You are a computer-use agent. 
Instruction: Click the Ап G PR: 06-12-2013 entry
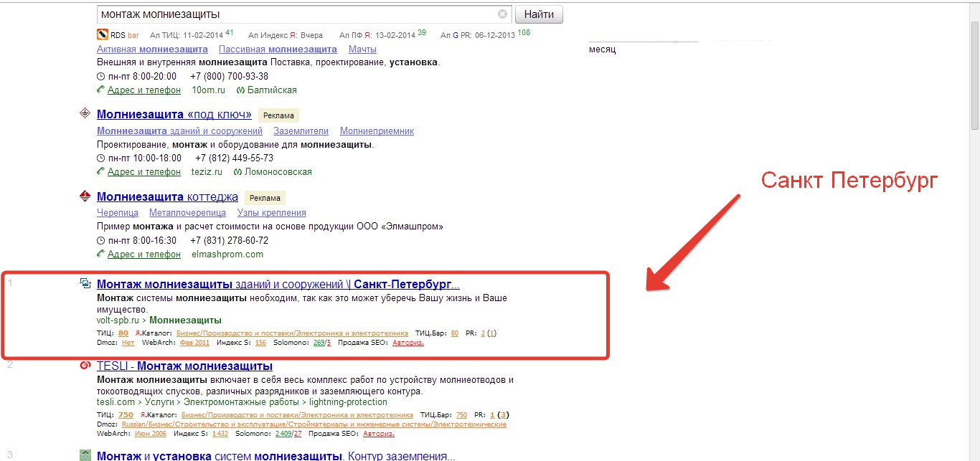pyautogui.click(x=485, y=34)
